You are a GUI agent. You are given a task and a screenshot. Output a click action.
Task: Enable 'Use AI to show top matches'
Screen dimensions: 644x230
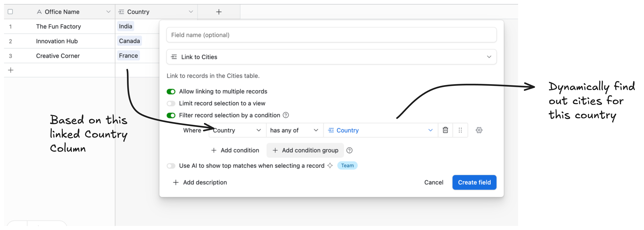point(171,166)
